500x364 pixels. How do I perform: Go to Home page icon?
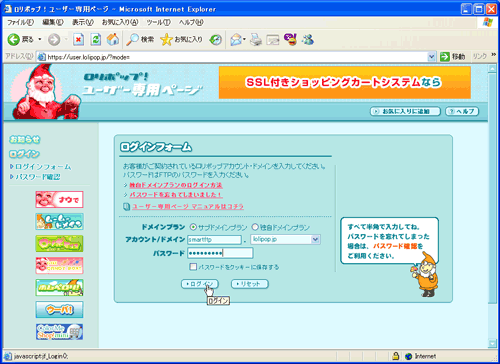tap(113, 39)
